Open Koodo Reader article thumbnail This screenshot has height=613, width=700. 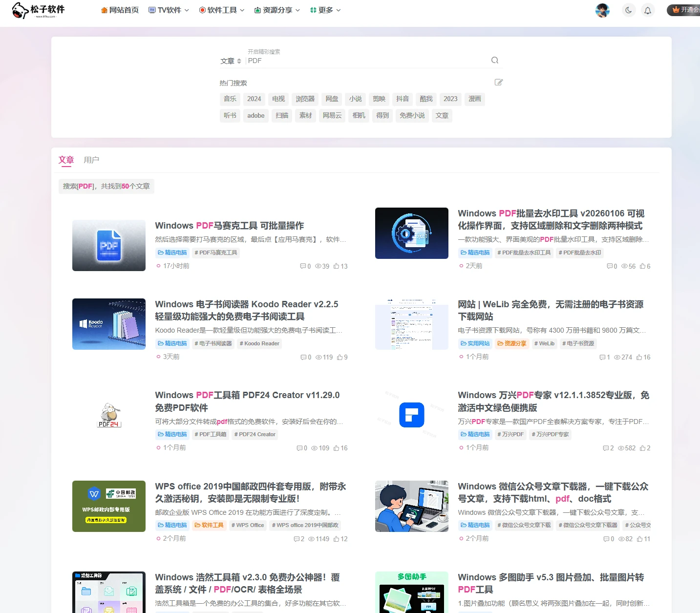(x=109, y=324)
